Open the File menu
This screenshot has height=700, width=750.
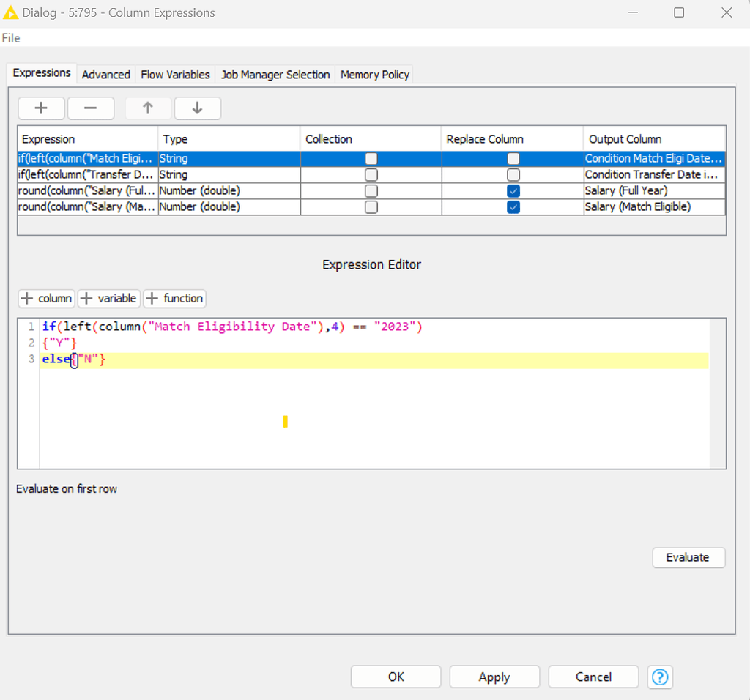10,37
